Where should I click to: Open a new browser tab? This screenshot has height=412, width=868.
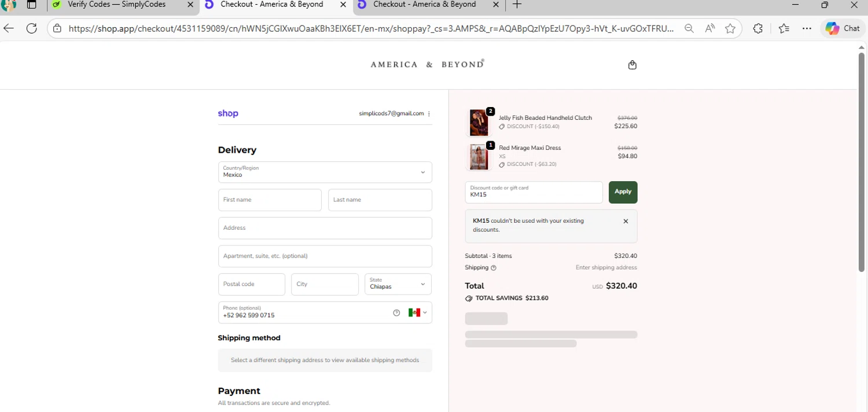pyautogui.click(x=517, y=5)
